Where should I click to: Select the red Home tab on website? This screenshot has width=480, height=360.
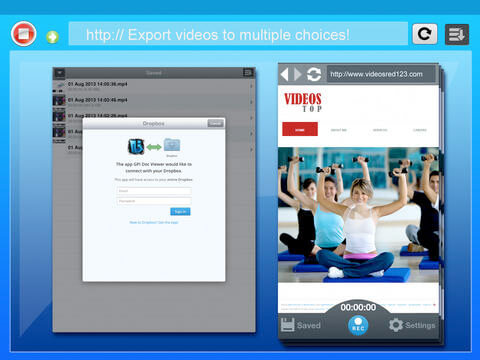pos(300,129)
